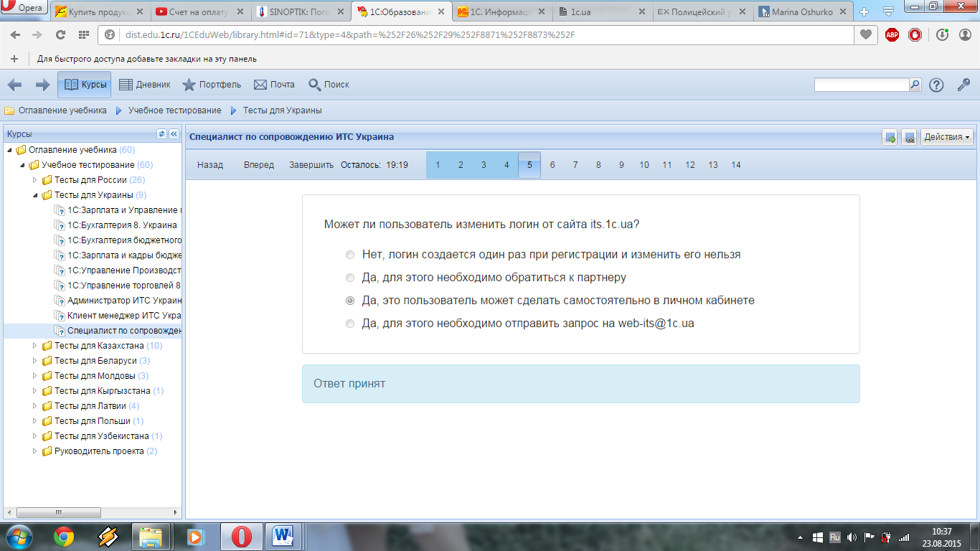Click the search input field at top right

[x=862, y=85]
